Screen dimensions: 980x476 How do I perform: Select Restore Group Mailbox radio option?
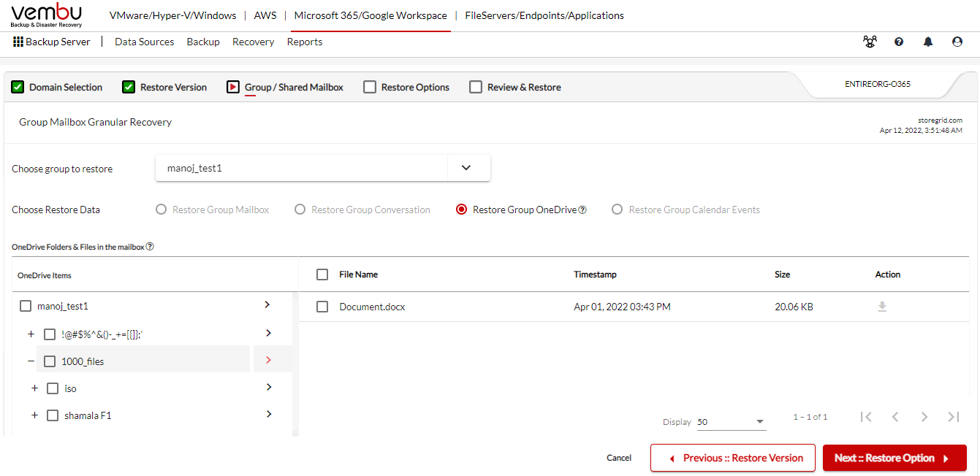pyautogui.click(x=162, y=210)
